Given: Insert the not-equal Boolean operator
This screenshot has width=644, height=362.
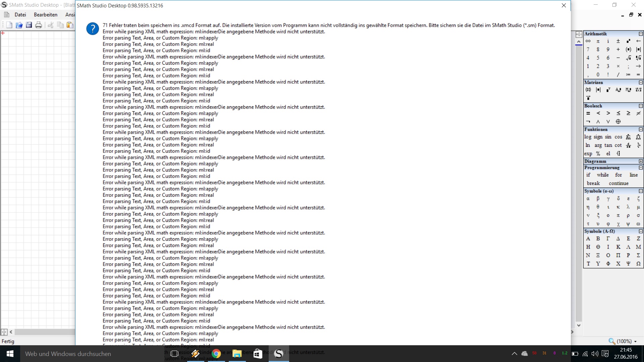Looking at the screenshot, I should pyautogui.click(x=638, y=113).
